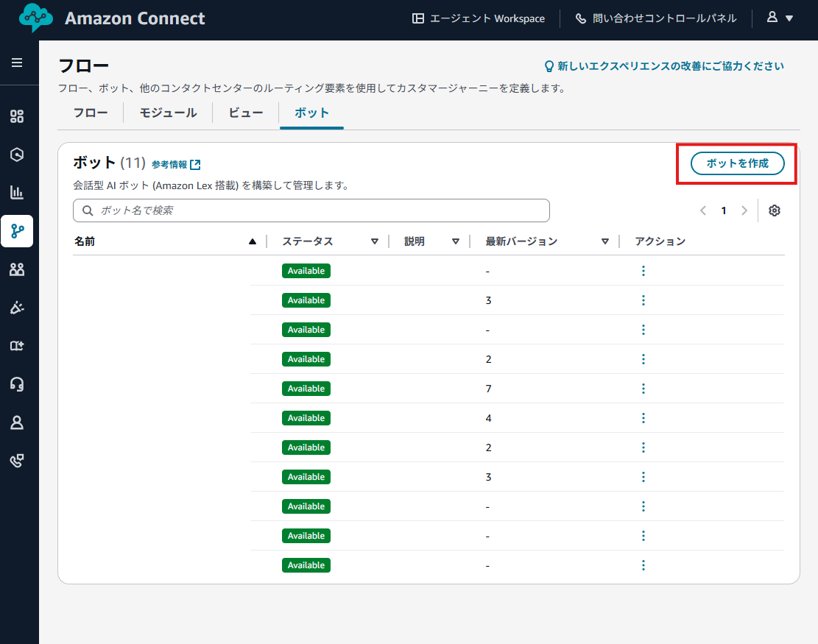Open エージェント Workspace from header
The width and height of the screenshot is (818, 644).
coord(479,18)
